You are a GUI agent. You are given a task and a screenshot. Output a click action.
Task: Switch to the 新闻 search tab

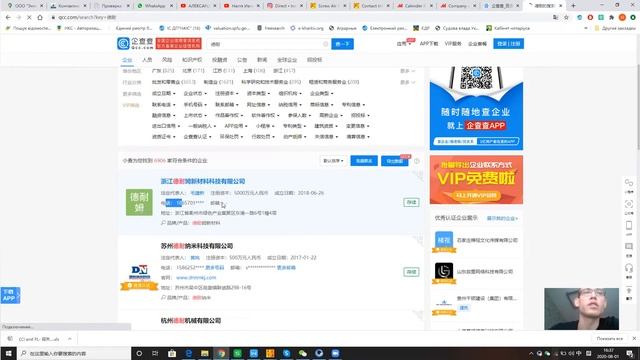click(262, 60)
